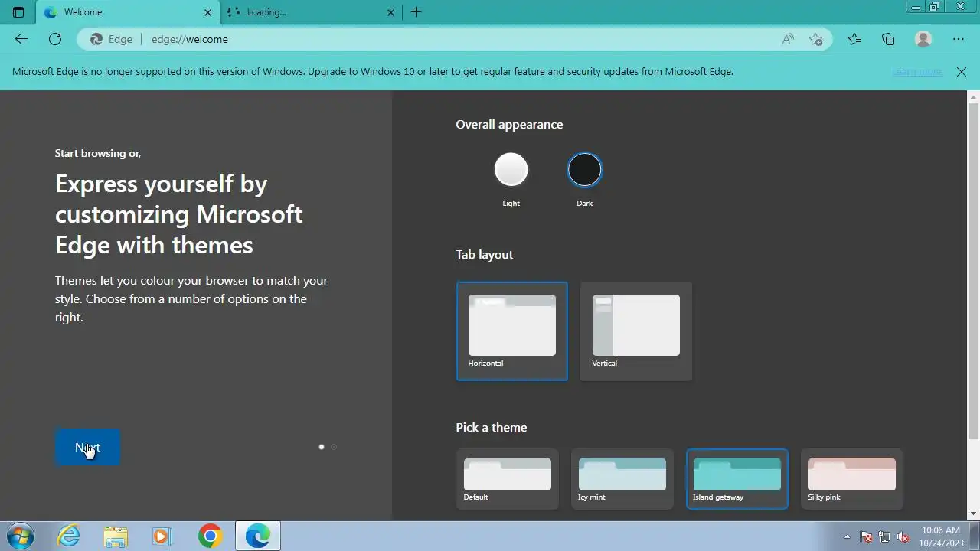This screenshot has height=551, width=980.
Task: Open the network tray icon
Action: 884,536
